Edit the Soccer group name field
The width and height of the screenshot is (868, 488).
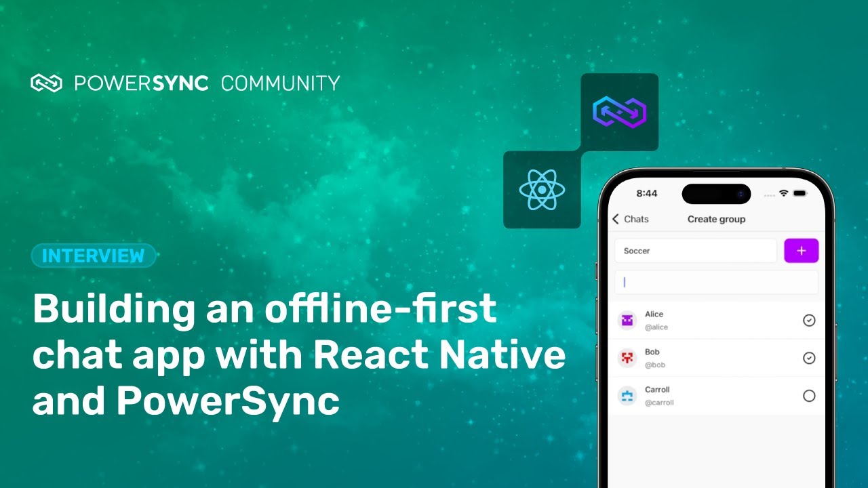coord(695,251)
